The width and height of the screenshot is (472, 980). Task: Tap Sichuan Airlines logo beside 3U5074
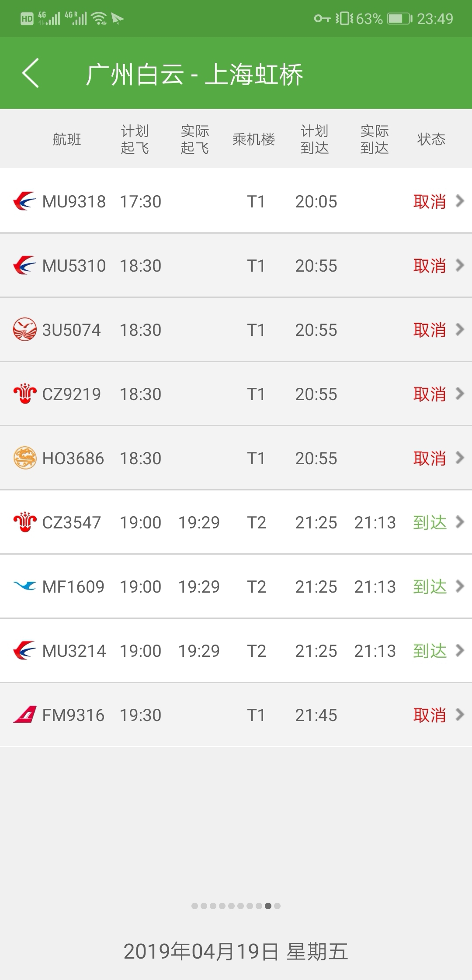point(24,329)
